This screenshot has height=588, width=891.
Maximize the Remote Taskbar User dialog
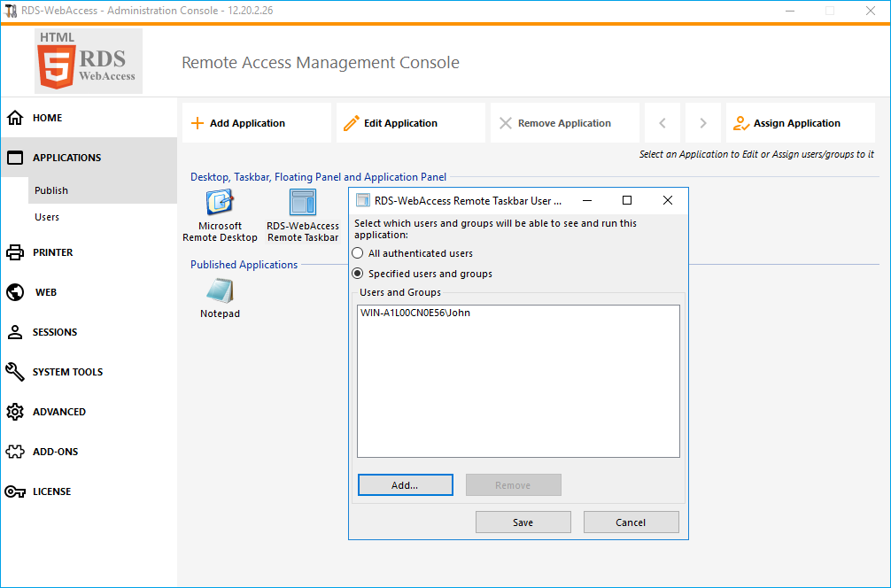pyautogui.click(x=627, y=200)
